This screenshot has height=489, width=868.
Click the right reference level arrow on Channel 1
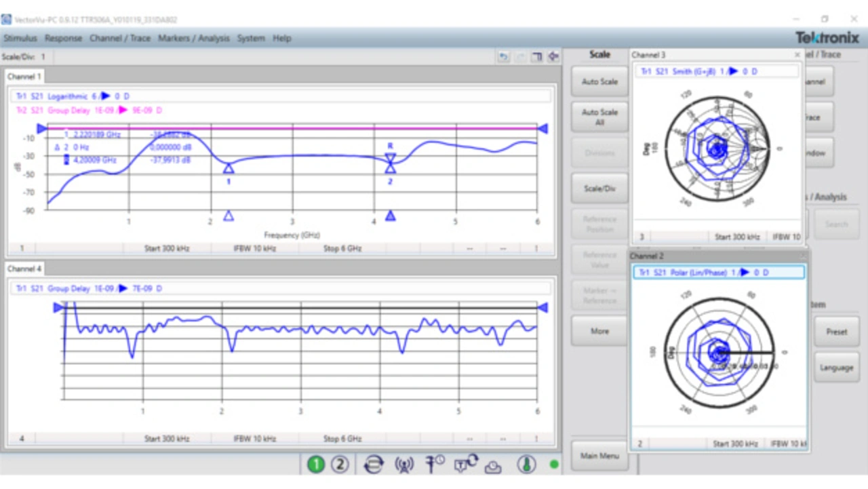coord(542,128)
